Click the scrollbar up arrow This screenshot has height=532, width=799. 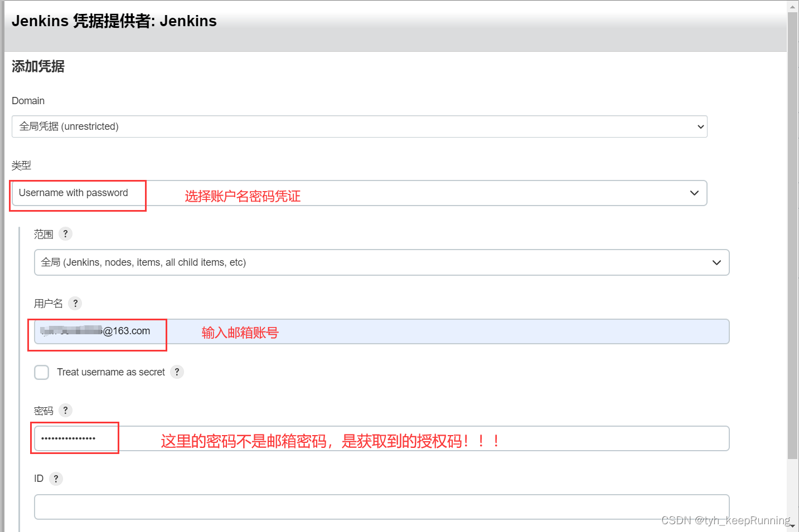792,7
